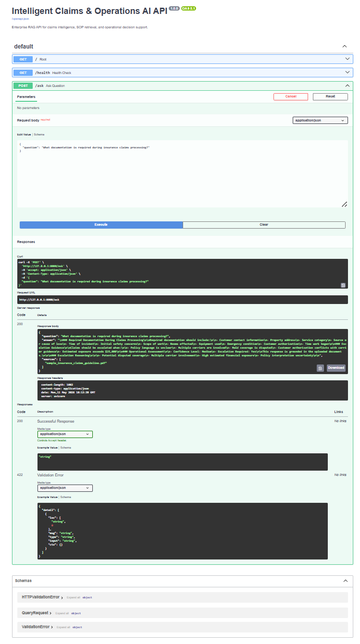
Task: Expand the HTTPValidationError schema
Action: 42,597
